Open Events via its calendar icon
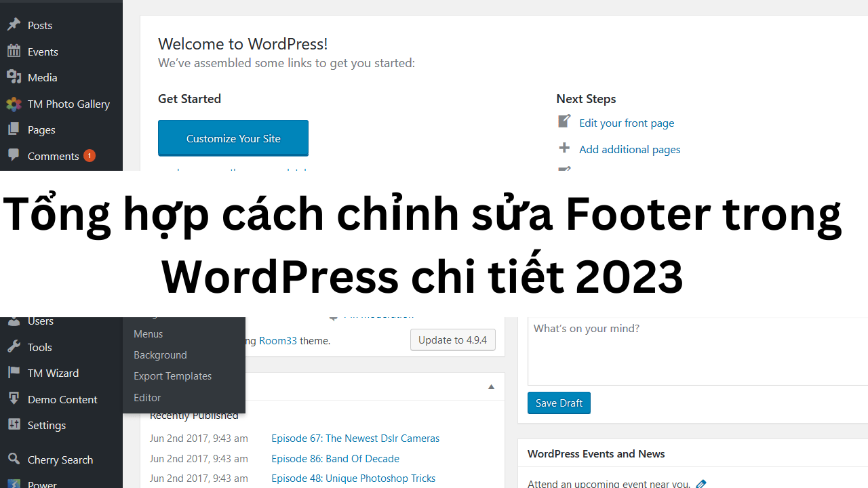868x488 pixels. 14,51
